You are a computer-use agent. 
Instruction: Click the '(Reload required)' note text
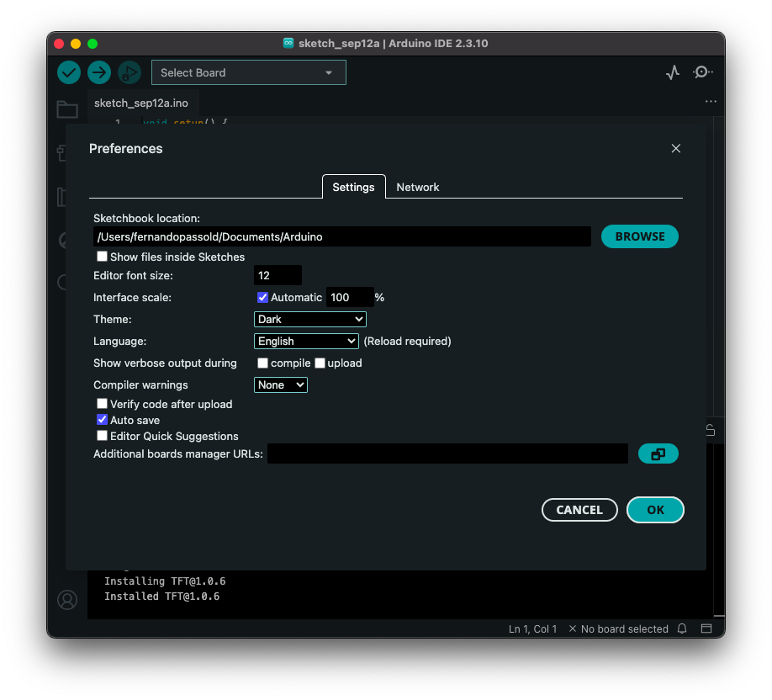(407, 341)
